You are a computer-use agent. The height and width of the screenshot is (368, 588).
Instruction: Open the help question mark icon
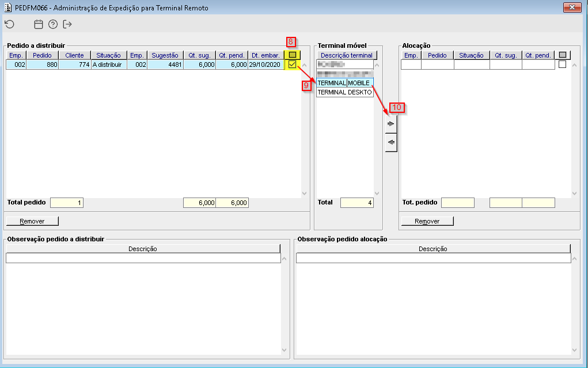[53, 24]
